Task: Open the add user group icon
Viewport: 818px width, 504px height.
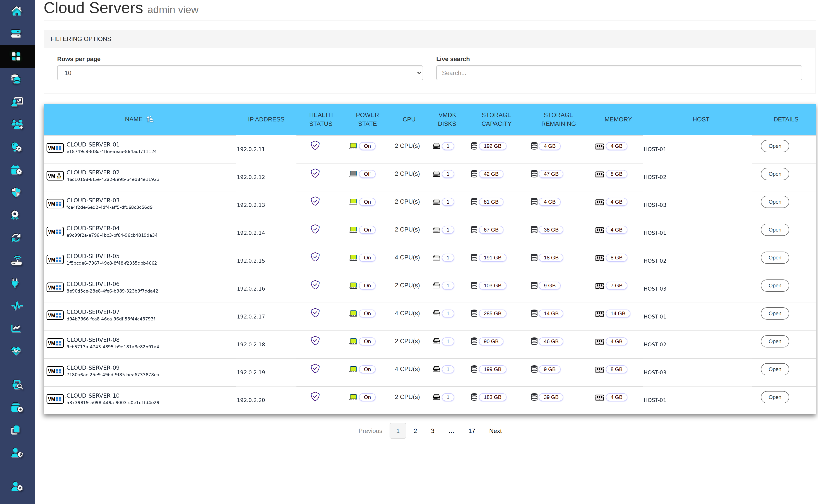Action: pyautogui.click(x=17, y=124)
